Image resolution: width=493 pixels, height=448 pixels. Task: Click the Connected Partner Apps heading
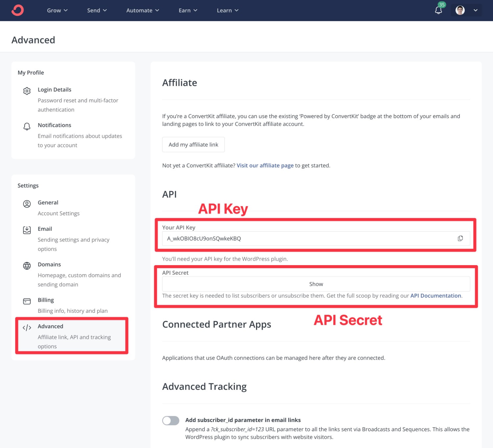pos(217,325)
